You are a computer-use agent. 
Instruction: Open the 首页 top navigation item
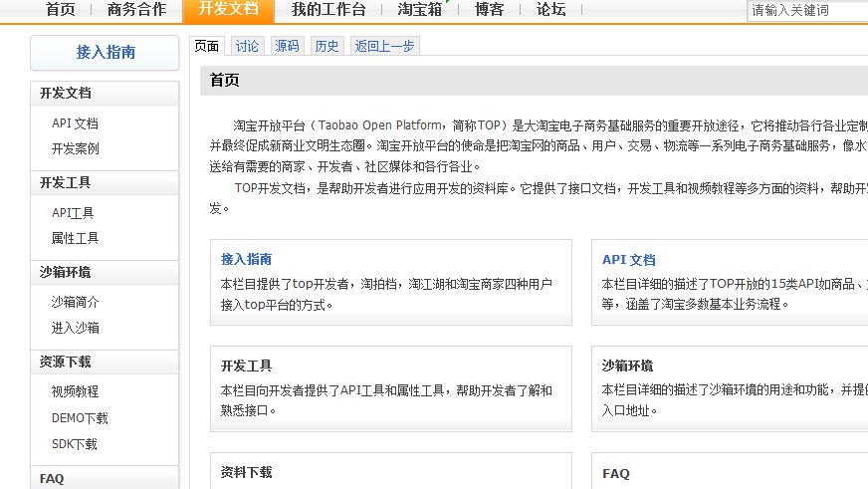pyautogui.click(x=61, y=9)
